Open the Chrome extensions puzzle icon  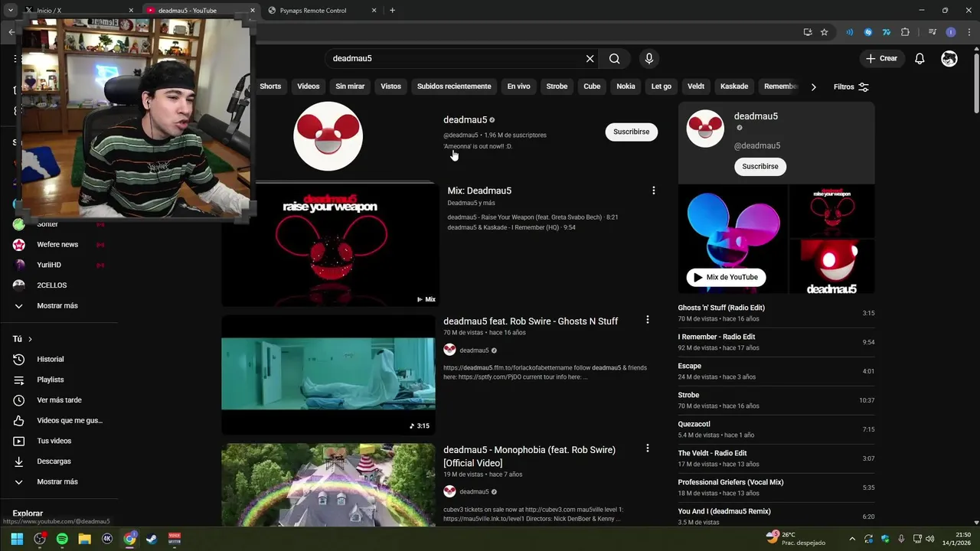click(x=905, y=32)
